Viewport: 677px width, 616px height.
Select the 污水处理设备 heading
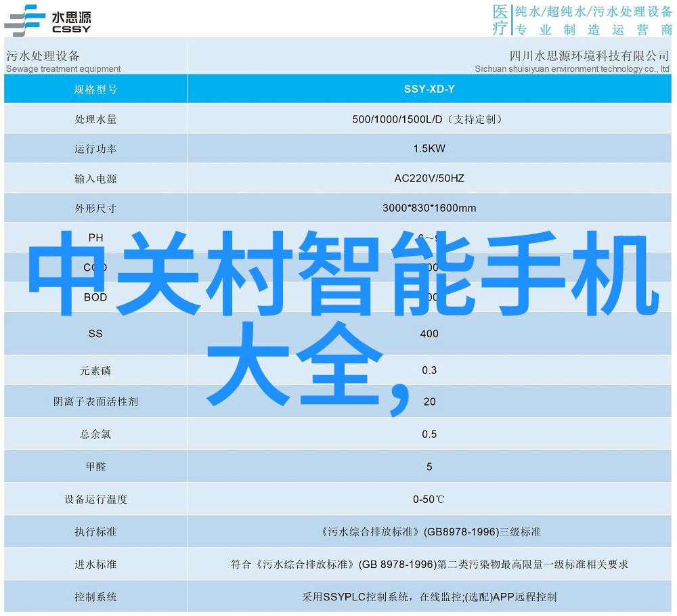click(x=43, y=56)
